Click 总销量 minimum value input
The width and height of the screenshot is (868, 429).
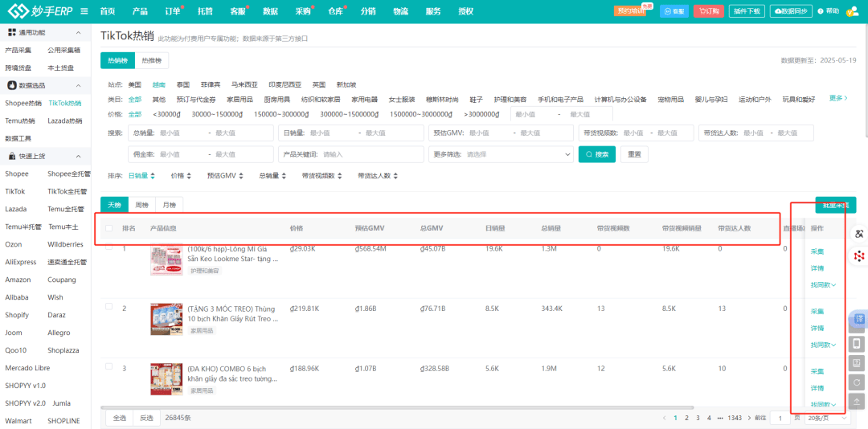[x=182, y=133]
